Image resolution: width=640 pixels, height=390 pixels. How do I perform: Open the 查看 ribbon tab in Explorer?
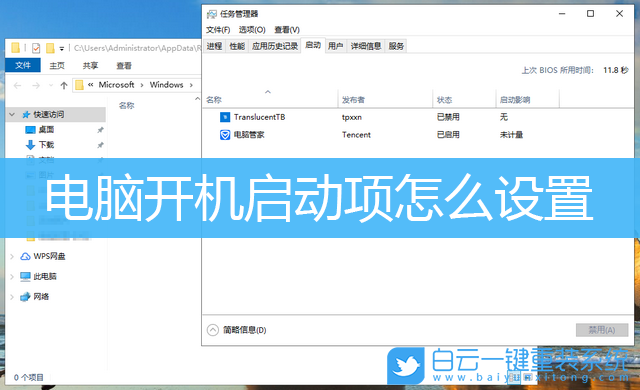click(x=124, y=65)
